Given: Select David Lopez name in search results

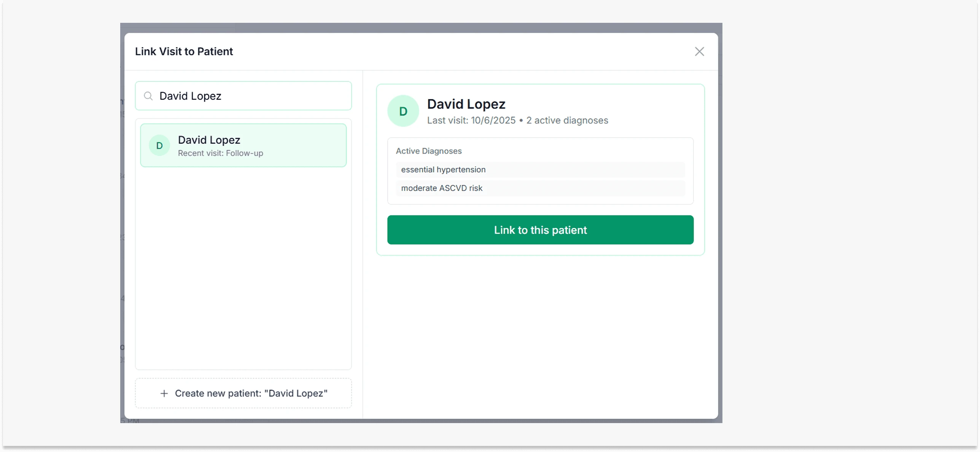Looking at the screenshot, I should (209, 140).
